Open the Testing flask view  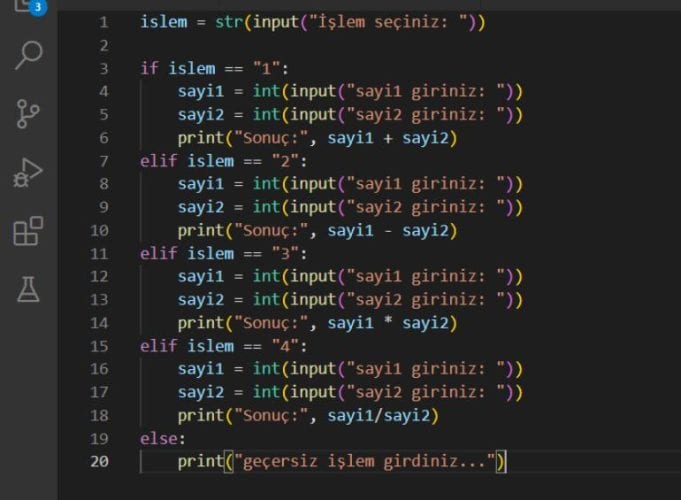pyautogui.click(x=28, y=289)
